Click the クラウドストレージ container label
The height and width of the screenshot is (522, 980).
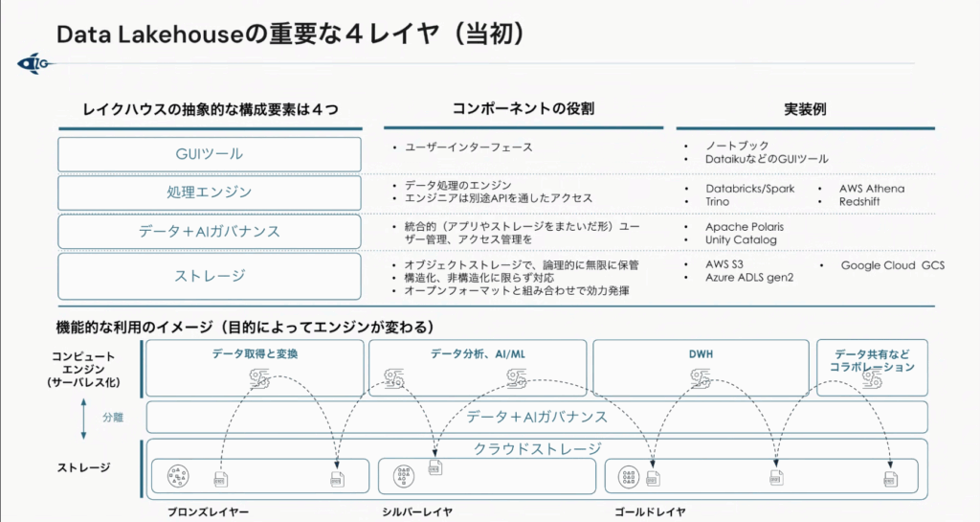tap(537, 448)
